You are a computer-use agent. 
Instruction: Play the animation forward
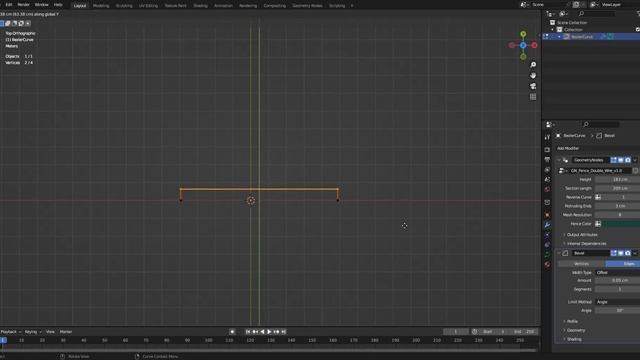269,332
